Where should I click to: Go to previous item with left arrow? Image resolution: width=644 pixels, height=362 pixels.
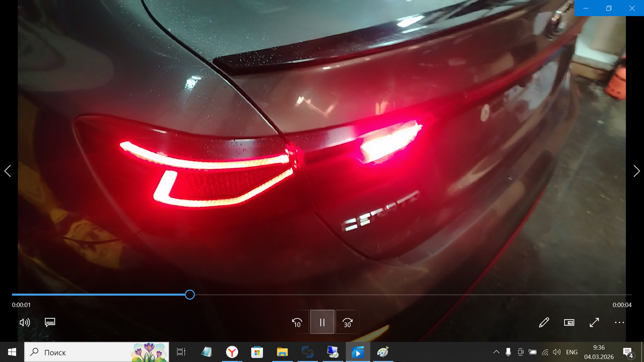pos(8,171)
